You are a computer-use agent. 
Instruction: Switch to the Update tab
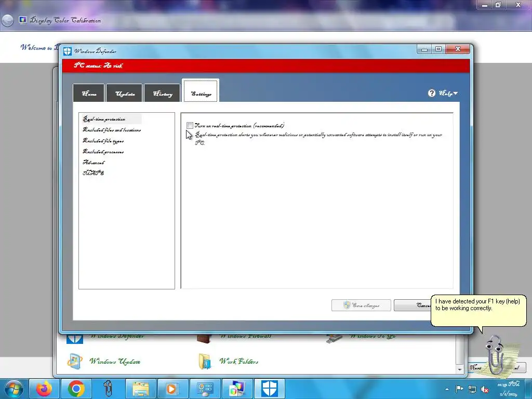125,93
